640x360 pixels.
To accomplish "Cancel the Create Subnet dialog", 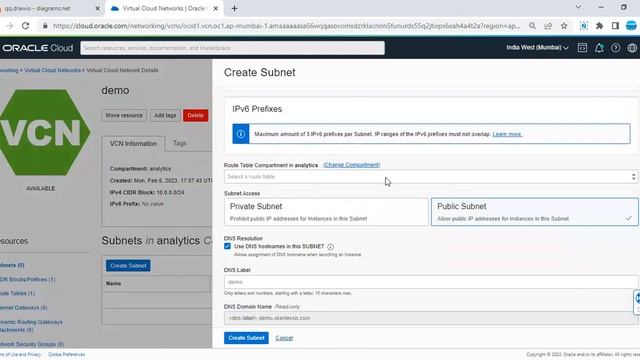I will point(284,338).
